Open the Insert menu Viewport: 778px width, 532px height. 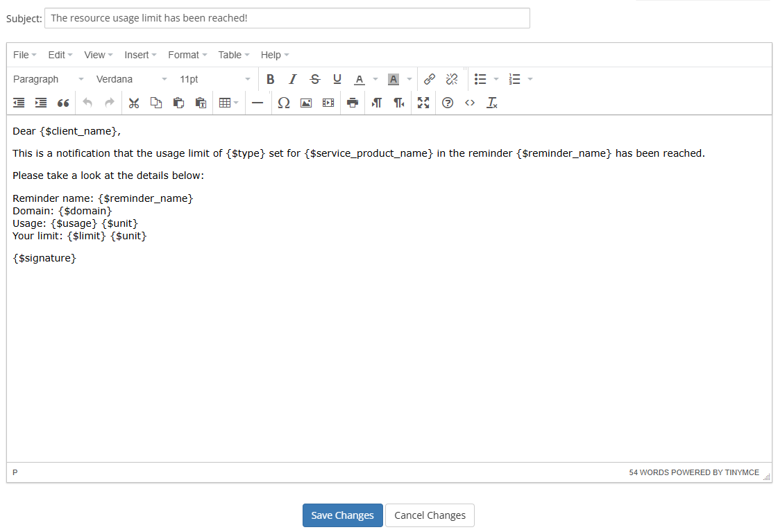[x=140, y=55]
